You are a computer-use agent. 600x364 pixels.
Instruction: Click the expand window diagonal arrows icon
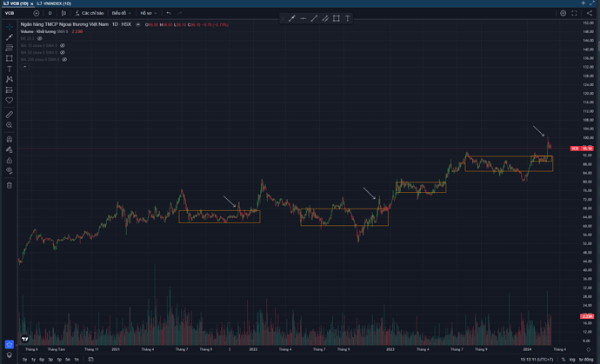tap(593, 3)
